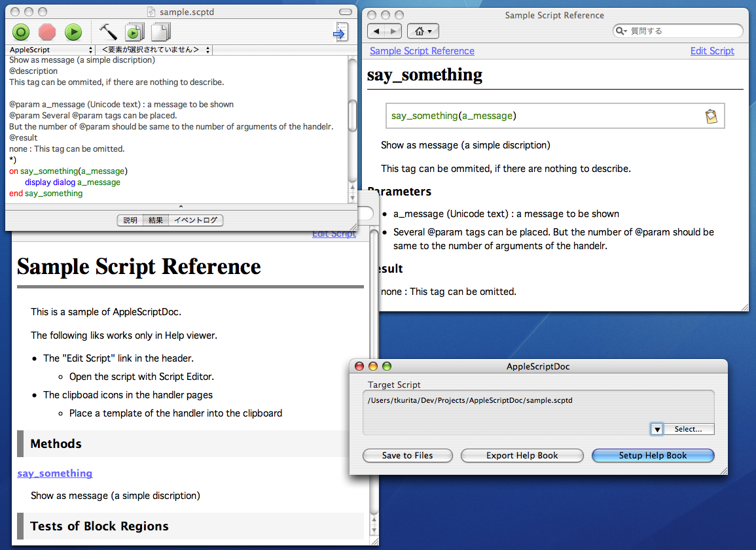This screenshot has width=756, height=550.
Task: Close the AppleScriptDoc window
Action: click(x=359, y=366)
